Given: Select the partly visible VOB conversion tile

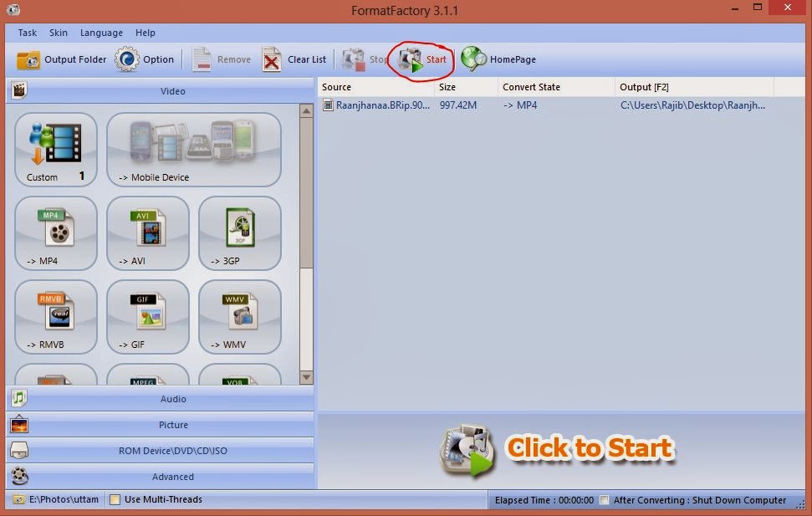Looking at the screenshot, I should click(x=240, y=375).
